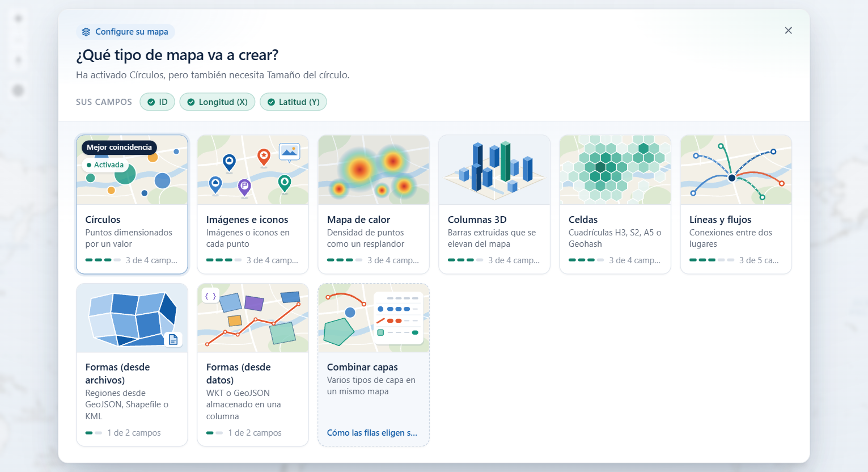Image resolution: width=868 pixels, height=472 pixels.
Task: Select the Círculos map type card
Action: pyautogui.click(x=132, y=204)
